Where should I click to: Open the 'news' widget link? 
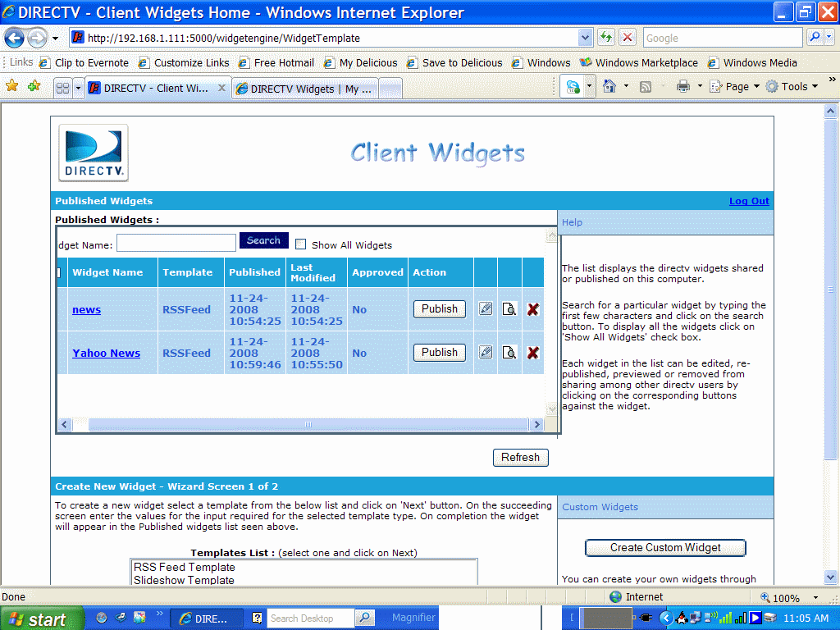point(86,309)
